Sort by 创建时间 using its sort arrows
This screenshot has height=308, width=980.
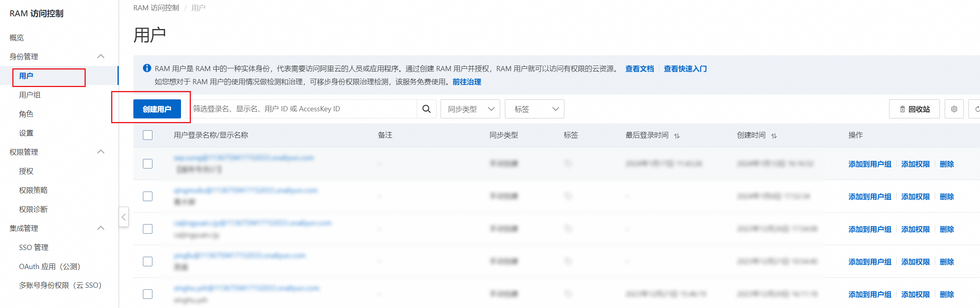(x=774, y=136)
